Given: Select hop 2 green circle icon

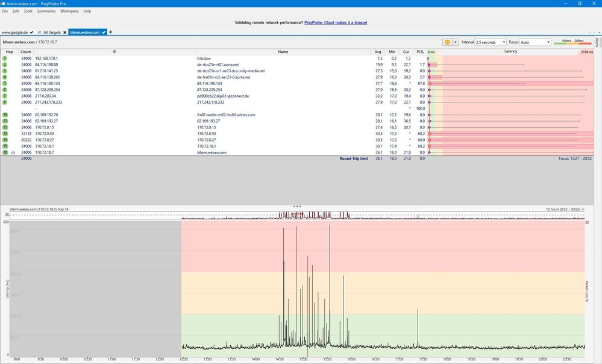Looking at the screenshot, I should pos(5,64).
